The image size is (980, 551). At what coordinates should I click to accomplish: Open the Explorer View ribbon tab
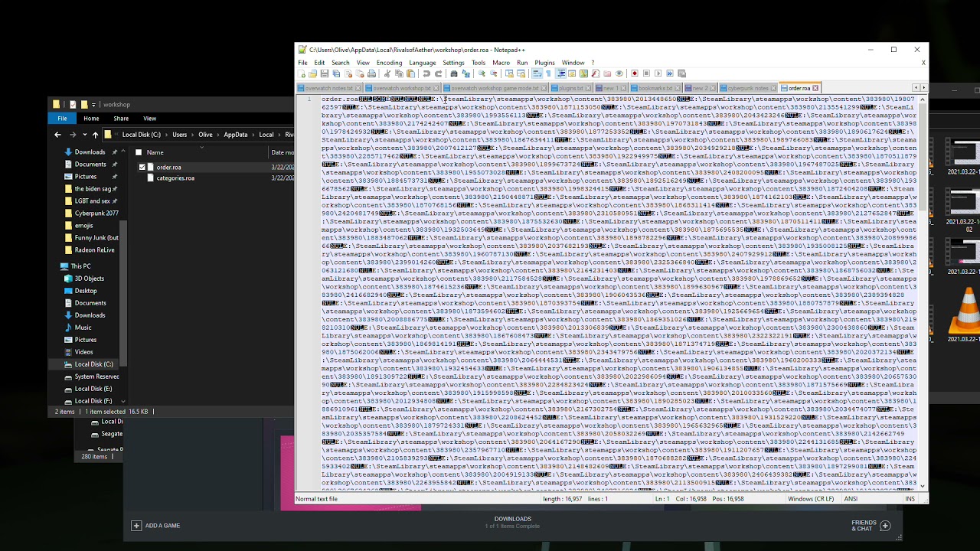point(149,119)
